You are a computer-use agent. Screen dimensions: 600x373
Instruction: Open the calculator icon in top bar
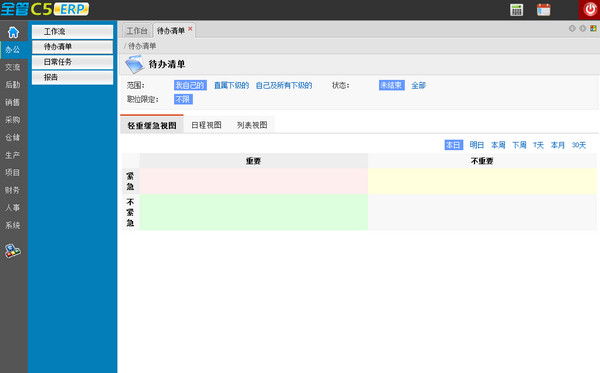tap(517, 10)
